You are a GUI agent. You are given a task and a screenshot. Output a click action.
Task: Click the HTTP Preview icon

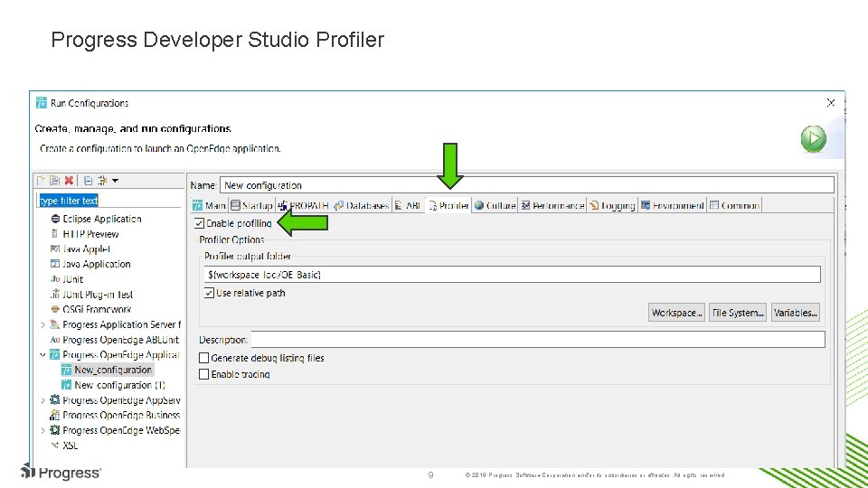[x=55, y=233]
